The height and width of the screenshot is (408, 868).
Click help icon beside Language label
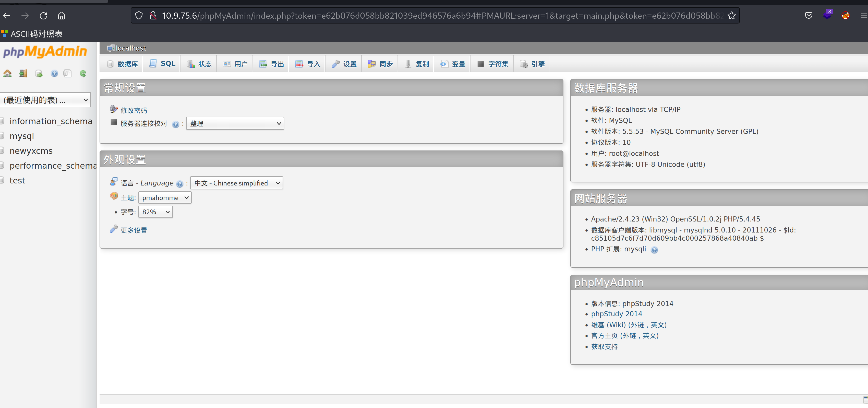tap(179, 184)
